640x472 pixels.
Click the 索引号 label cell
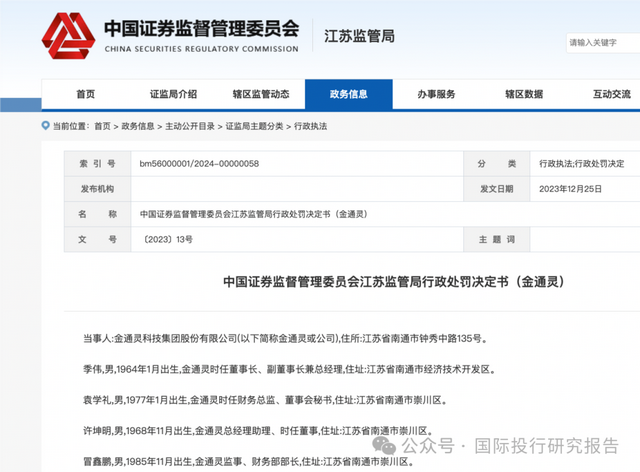(x=98, y=164)
